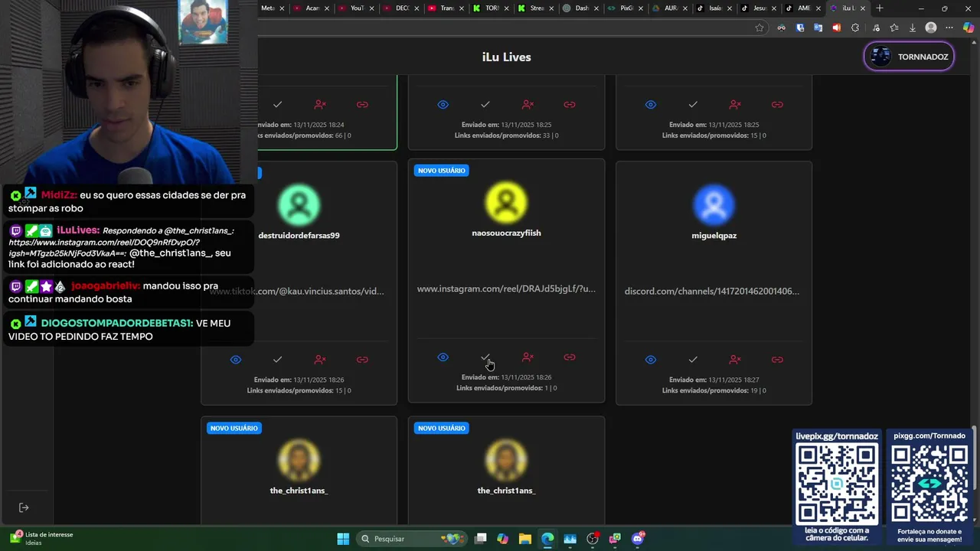This screenshot has height=551, width=980.
Task: Click the iLu Lives page title
Action: (x=506, y=57)
